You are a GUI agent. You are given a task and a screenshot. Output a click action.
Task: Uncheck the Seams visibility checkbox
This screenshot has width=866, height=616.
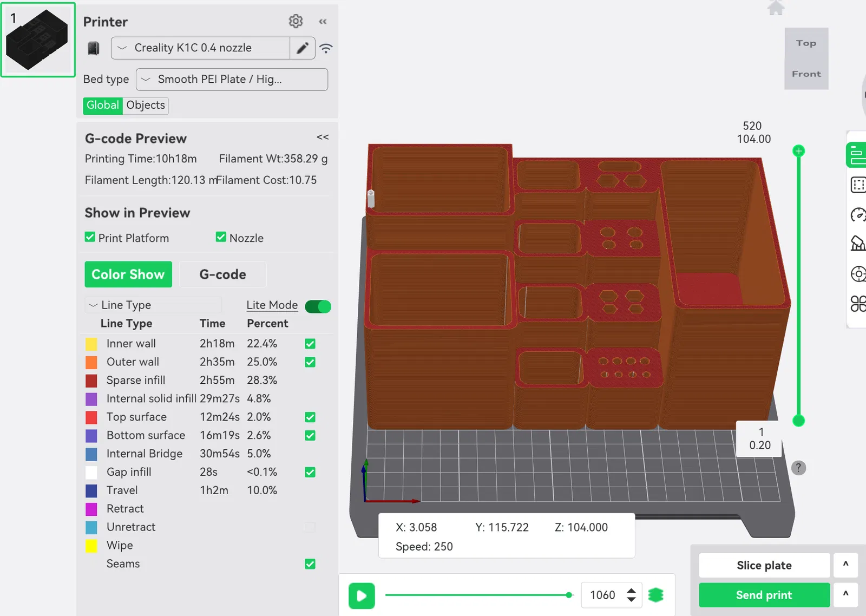pos(310,564)
